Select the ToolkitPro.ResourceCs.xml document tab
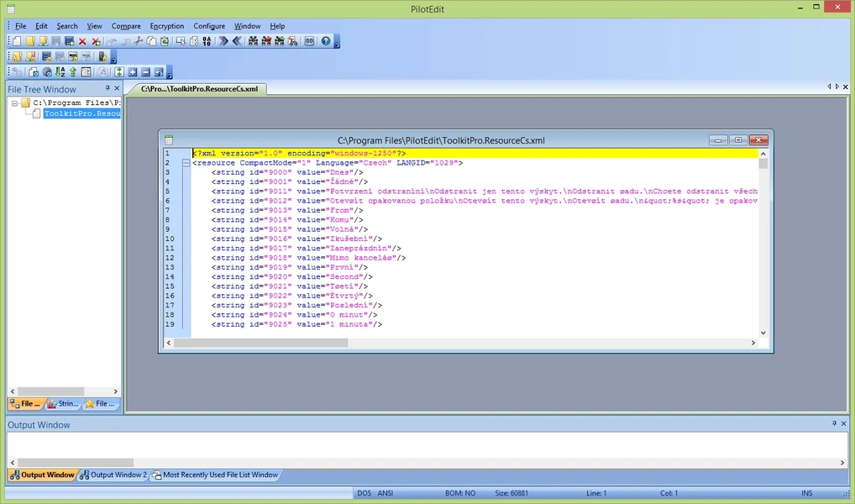855x504 pixels. click(x=199, y=88)
